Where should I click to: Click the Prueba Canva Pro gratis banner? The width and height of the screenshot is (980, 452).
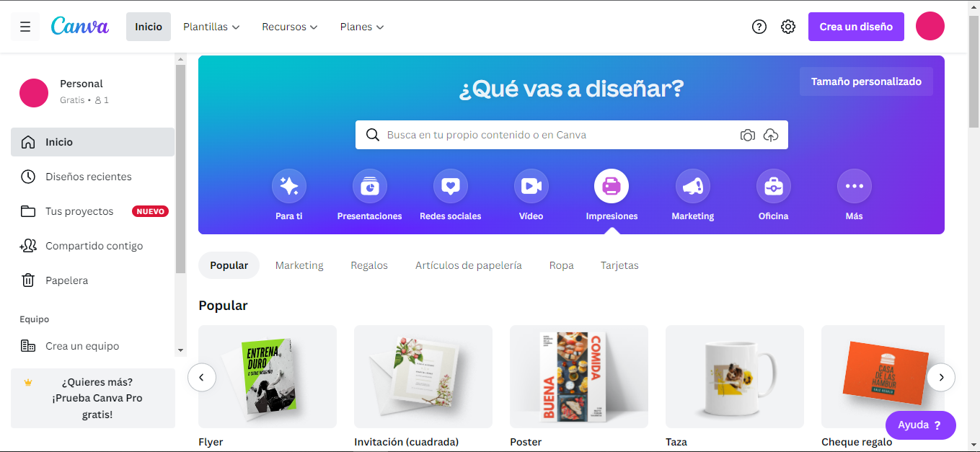93,398
